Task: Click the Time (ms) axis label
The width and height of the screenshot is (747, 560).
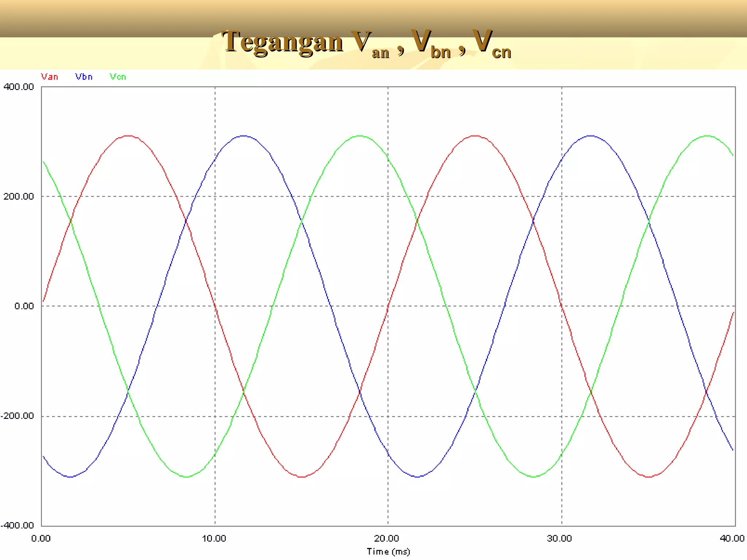Action: pyautogui.click(x=388, y=552)
